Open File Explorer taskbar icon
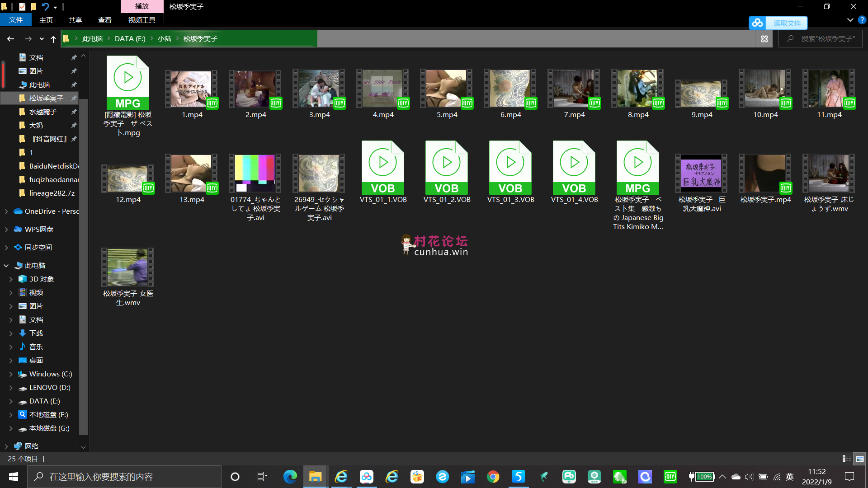Screen dimensions: 868x488 tap(315, 477)
